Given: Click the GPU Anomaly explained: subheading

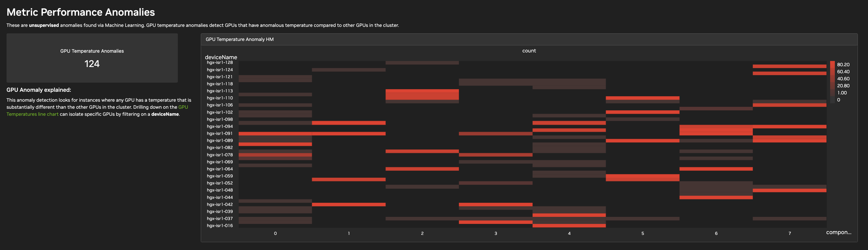Looking at the screenshot, I should pos(39,90).
